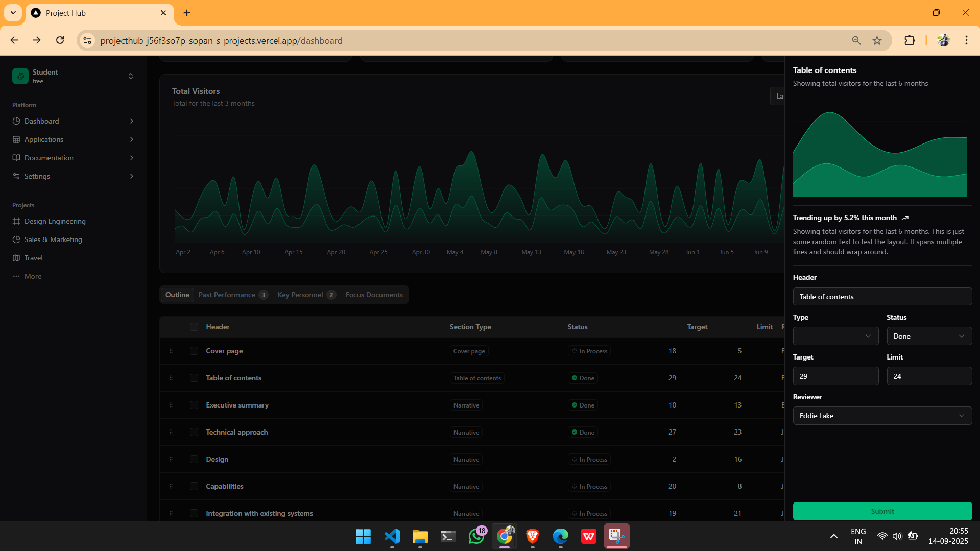This screenshot has height=551, width=980.
Task: Check the Table of contents row checkbox
Action: 194,378
